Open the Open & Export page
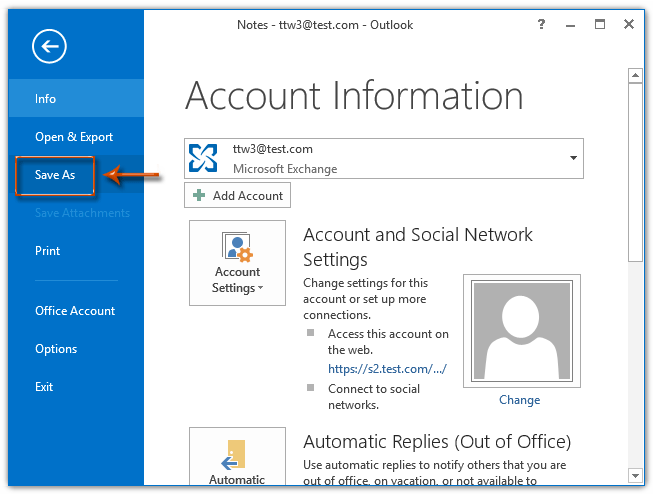Viewport: 653px width, 495px height. pos(76,137)
